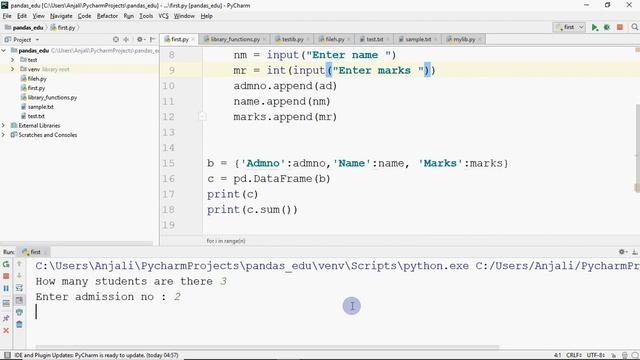This screenshot has width=640, height=360.
Task: Hide the Run panel with download-style icon
Action: 635,252
